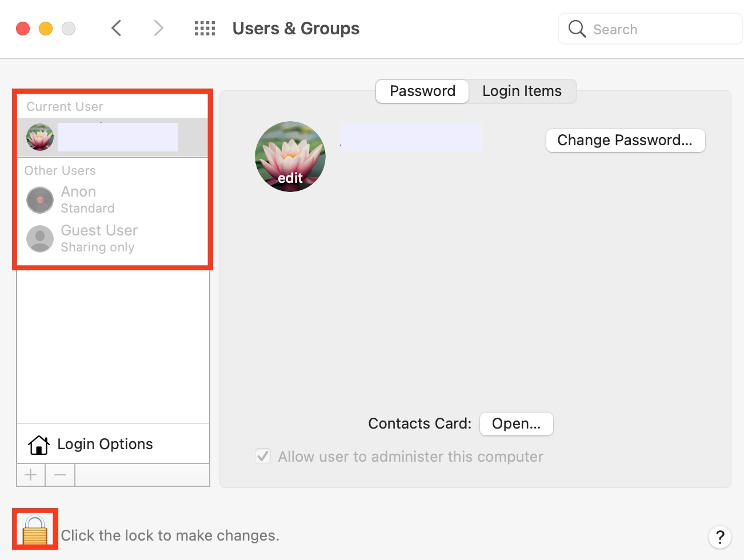Image resolution: width=744 pixels, height=560 pixels.
Task: Switch to the Login Items tab
Action: pyautogui.click(x=522, y=91)
